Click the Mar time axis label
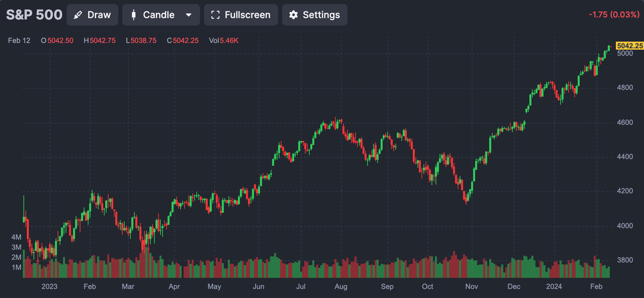The height and width of the screenshot is (298, 644). click(128, 287)
